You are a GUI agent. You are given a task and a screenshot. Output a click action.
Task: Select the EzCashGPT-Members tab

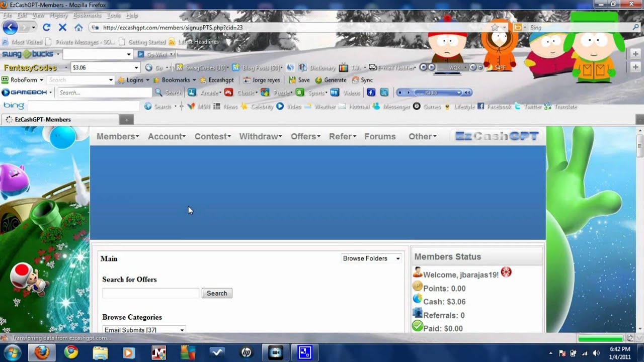(x=59, y=120)
